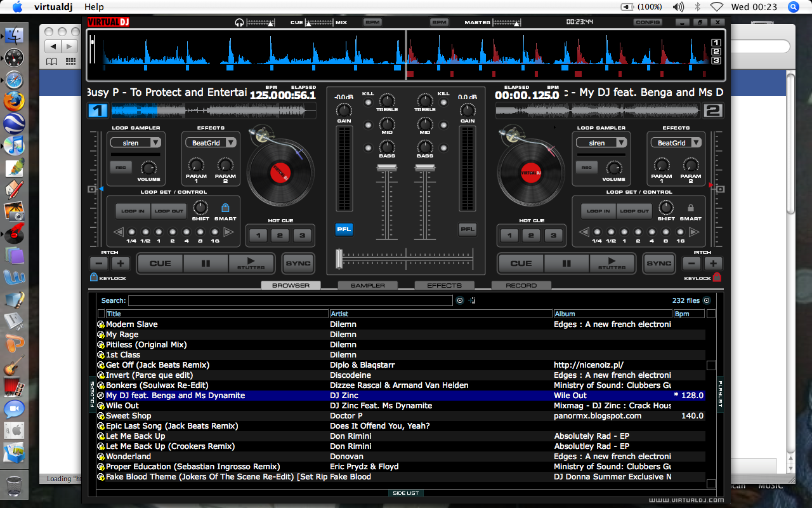Image resolution: width=812 pixels, height=508 pixels.
Task: Click the vinyl turntable on deck 2
Action: tap(530, 172)
